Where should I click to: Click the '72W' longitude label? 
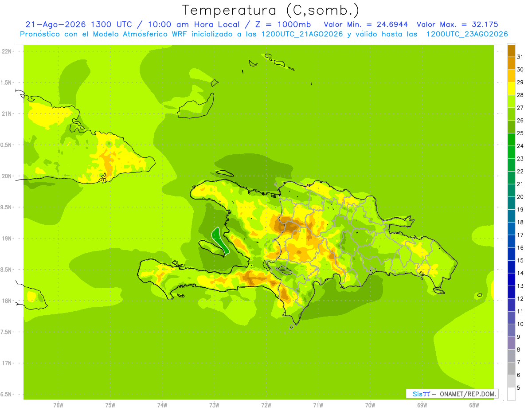tap(266, 405)
